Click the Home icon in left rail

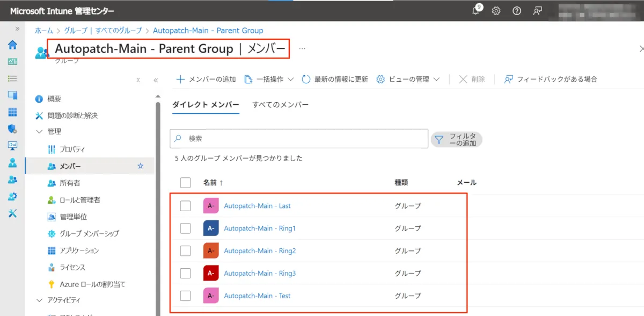tap(12, 45)
